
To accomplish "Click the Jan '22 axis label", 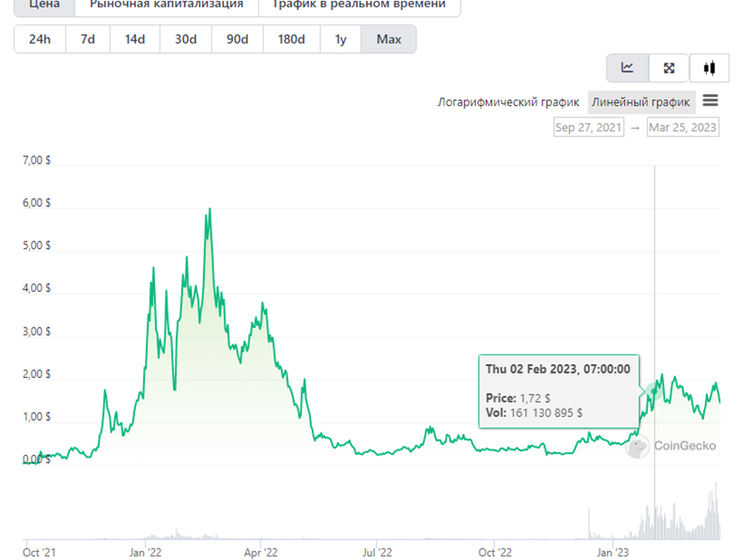I will pyautogui.click(x=146, y=553).
